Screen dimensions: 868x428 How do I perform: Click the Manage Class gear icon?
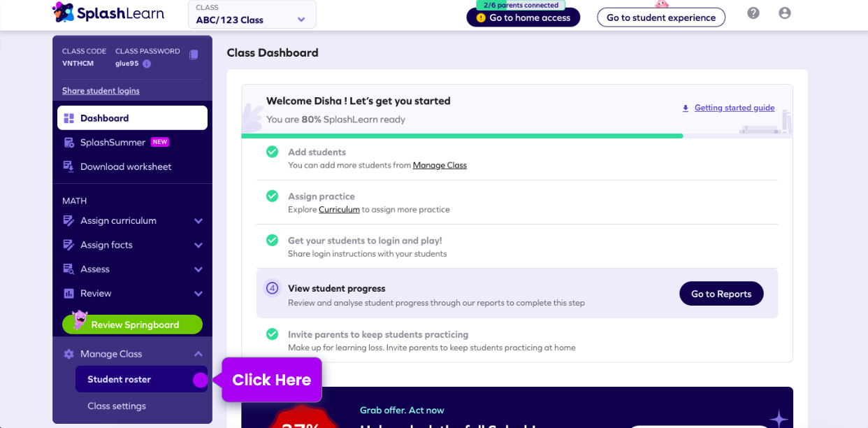point(68,354)
